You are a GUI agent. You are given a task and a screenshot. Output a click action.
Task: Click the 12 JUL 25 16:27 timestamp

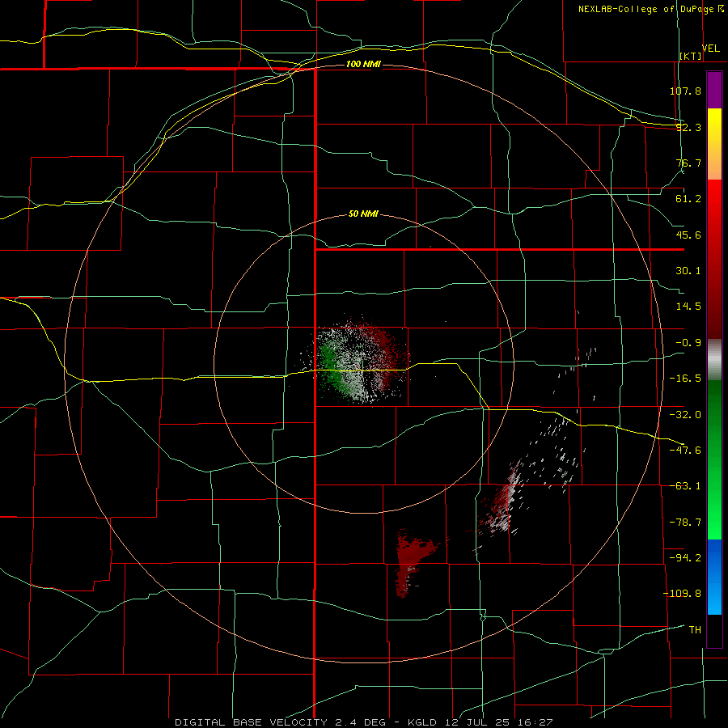point(499,722)
